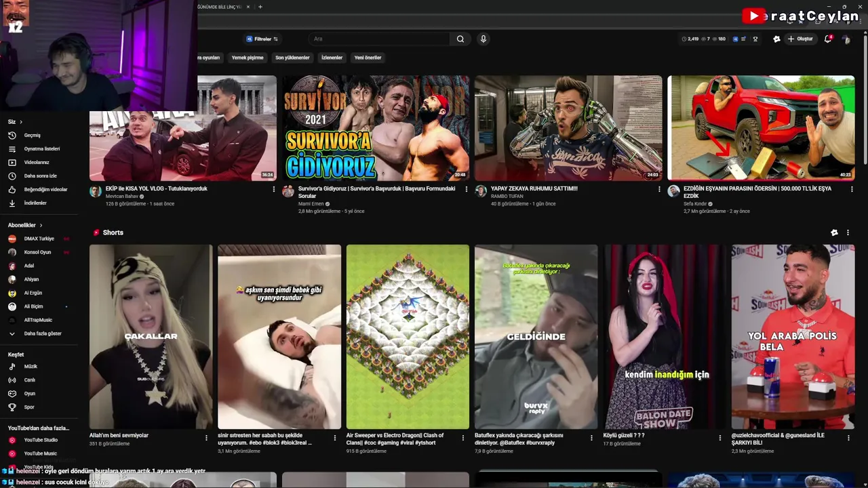Open options for Air Sweeper short
868x488 pixels.
click(463, 438)
